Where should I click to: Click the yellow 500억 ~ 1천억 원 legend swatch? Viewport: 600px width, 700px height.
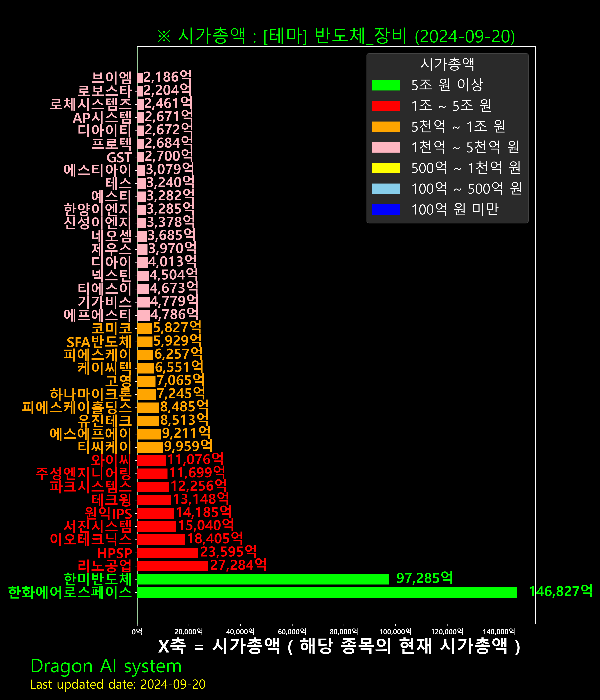click(386, 168)
